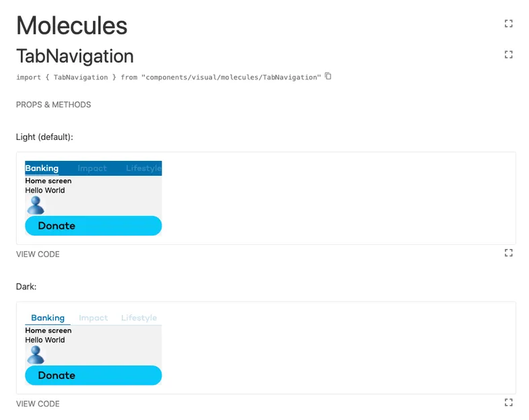
Task: Click the TabNavigation component heading
Action: click(75, 56)
